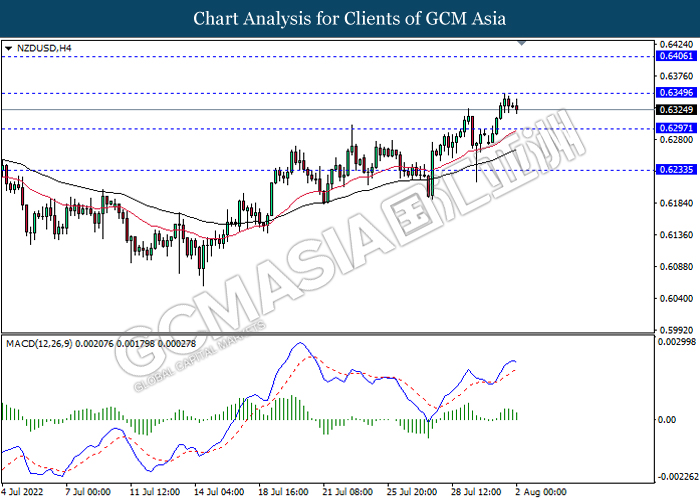Click the 18 Jul 16:00 time label

(283, 492)
